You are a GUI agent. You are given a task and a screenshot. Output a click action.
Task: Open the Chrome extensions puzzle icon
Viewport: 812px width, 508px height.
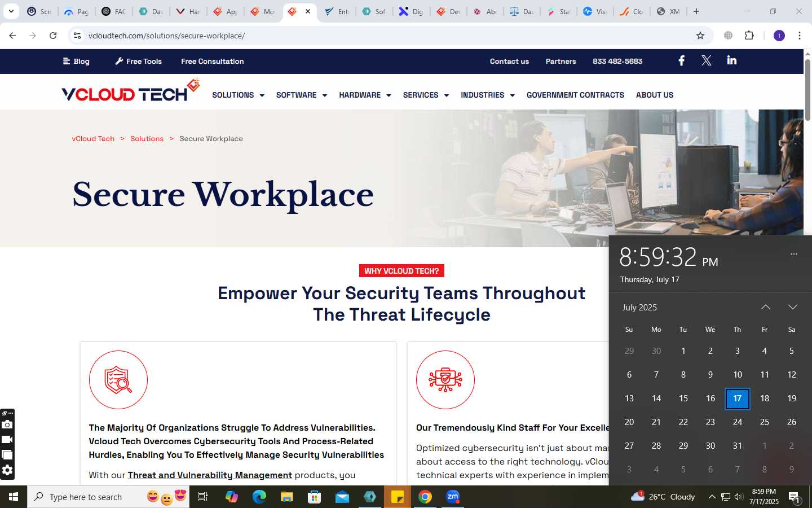[749, 36]
